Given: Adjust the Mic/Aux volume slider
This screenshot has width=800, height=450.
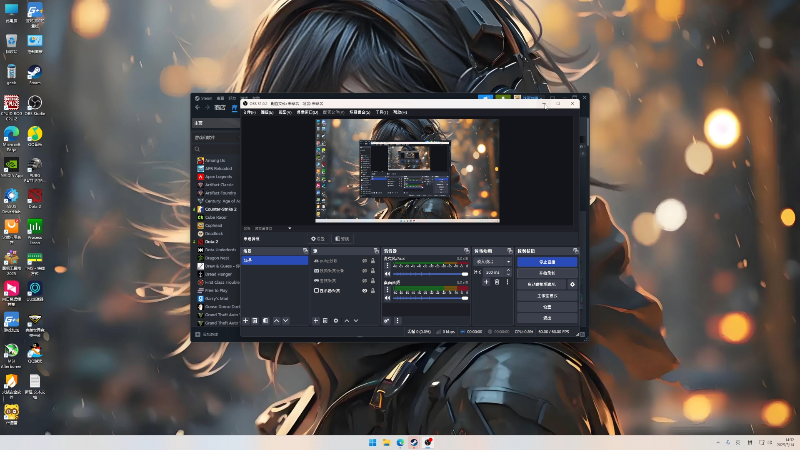Looking at the screenshot, I should pos(430,274).
